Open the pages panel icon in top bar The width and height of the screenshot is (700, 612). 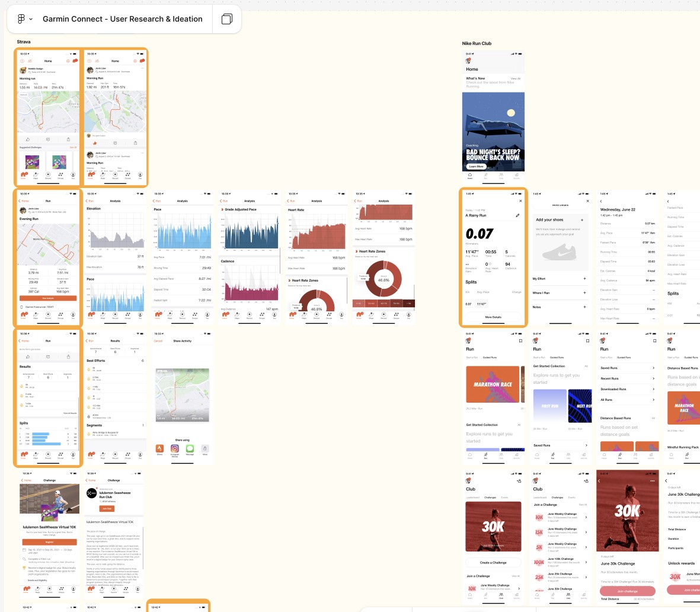tap(227, 19)
